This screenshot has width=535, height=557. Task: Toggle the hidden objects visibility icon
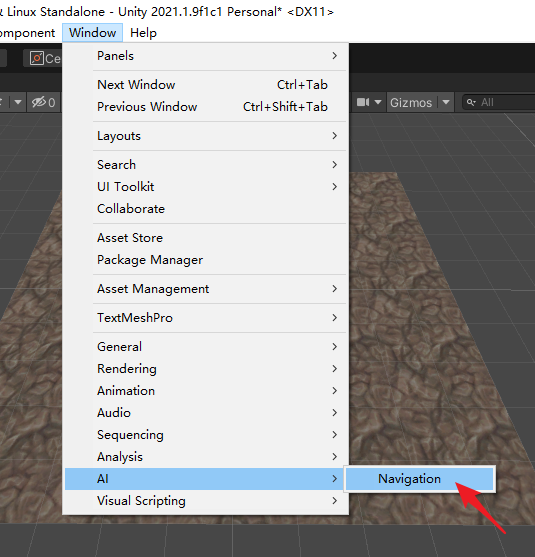(x=43, y=103)
